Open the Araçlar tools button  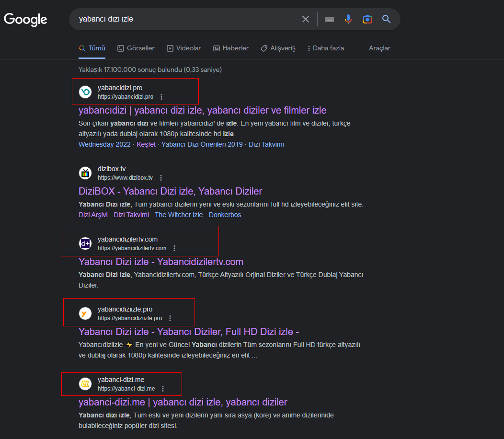pyautogui.click(x=379, y=48)
